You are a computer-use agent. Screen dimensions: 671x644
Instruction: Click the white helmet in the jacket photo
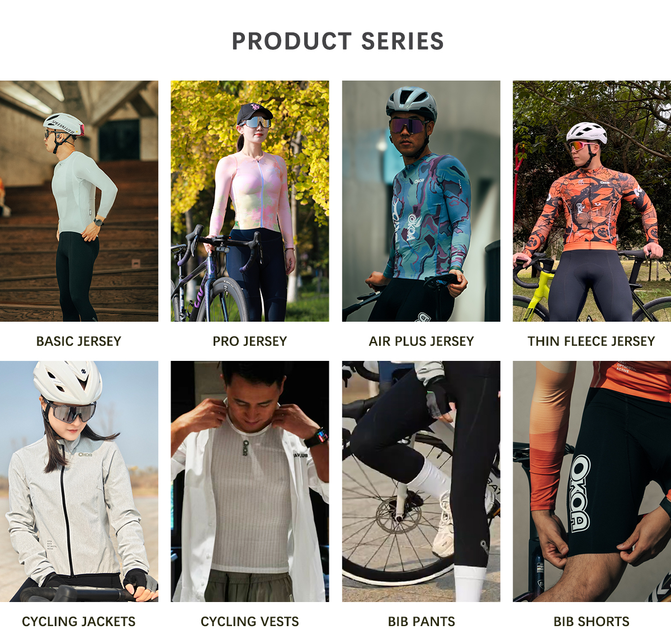click(x=67, y=382)
